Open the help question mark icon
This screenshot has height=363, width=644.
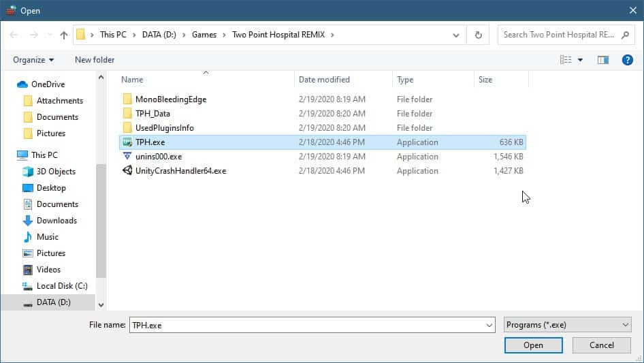coord(627,60)
